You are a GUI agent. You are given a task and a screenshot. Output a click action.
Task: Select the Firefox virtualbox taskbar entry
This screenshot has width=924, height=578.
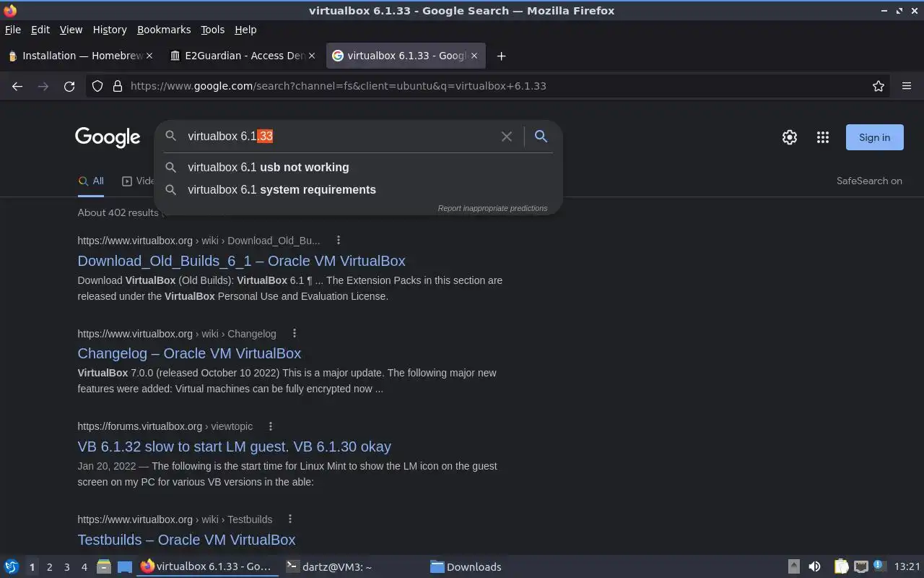[x=206, y=566]
